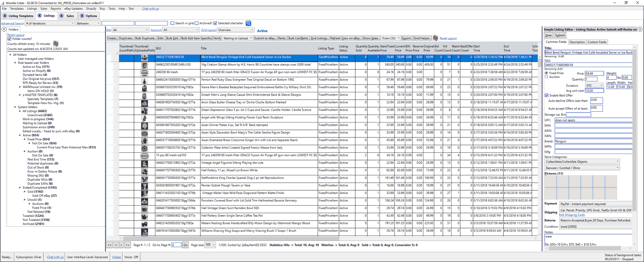Click the Go page button

[186, 245]
